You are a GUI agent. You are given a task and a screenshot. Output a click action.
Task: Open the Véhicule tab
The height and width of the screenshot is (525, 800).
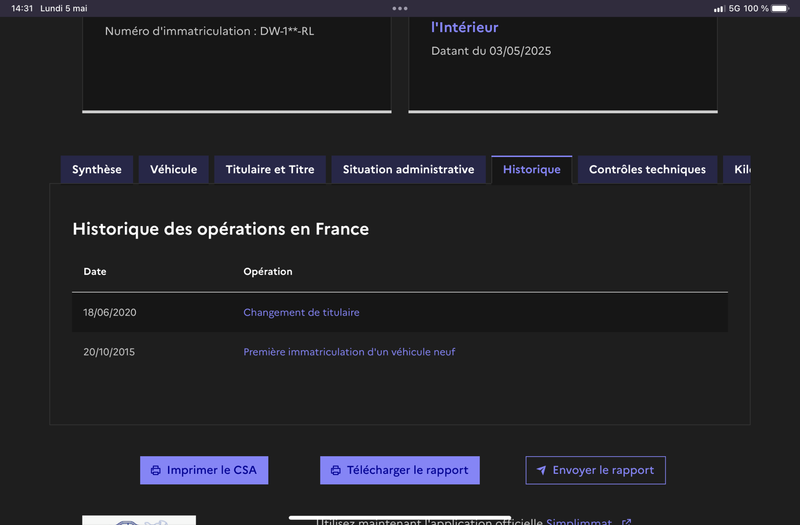(x=173, y=170)
